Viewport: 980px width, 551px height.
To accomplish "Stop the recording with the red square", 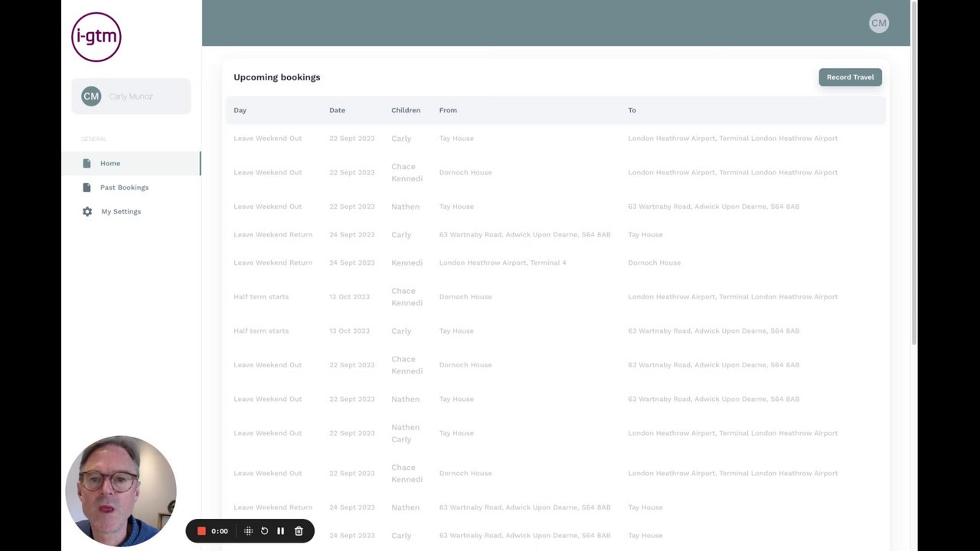I will coord(201,531).
